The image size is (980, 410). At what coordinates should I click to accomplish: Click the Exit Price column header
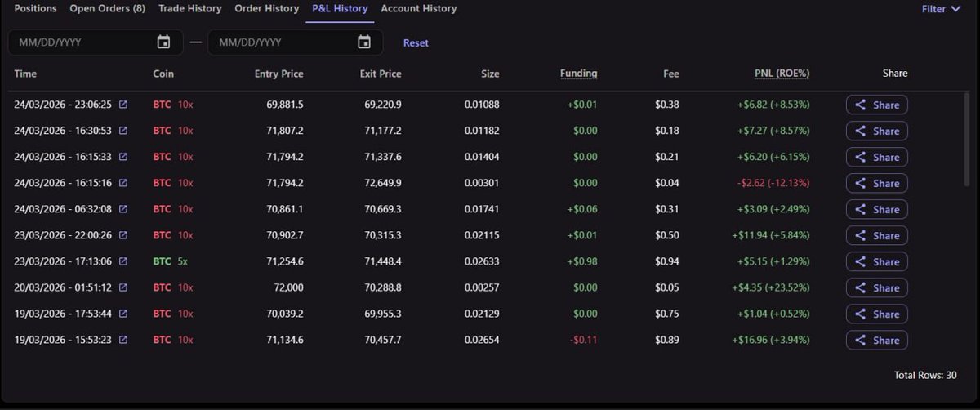coord(381,74)
